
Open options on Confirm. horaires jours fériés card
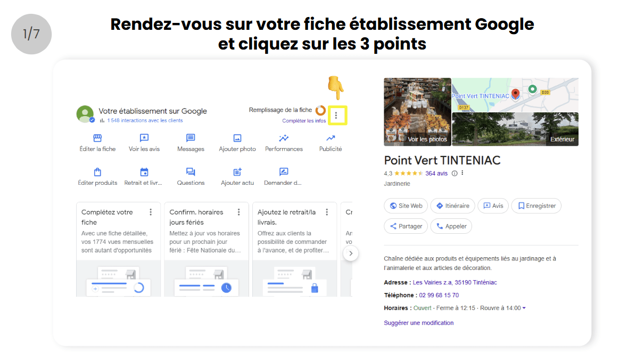point(239,212)
